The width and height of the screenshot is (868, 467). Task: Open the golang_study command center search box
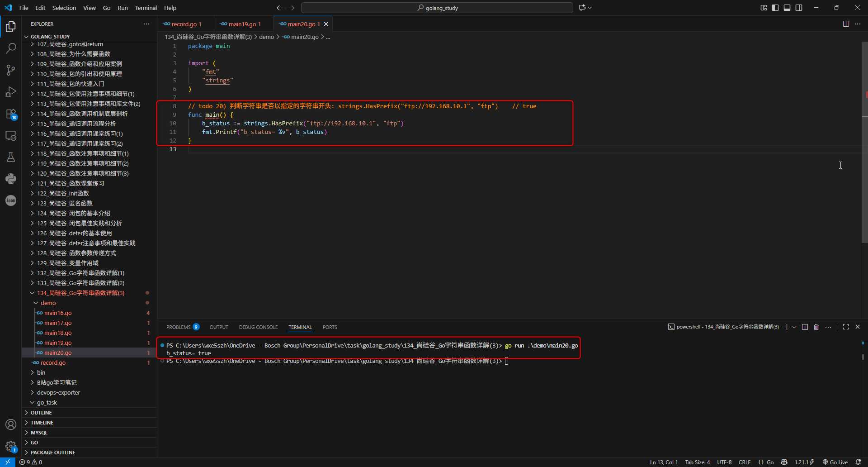pyautogui.click(x=437, y=8)
